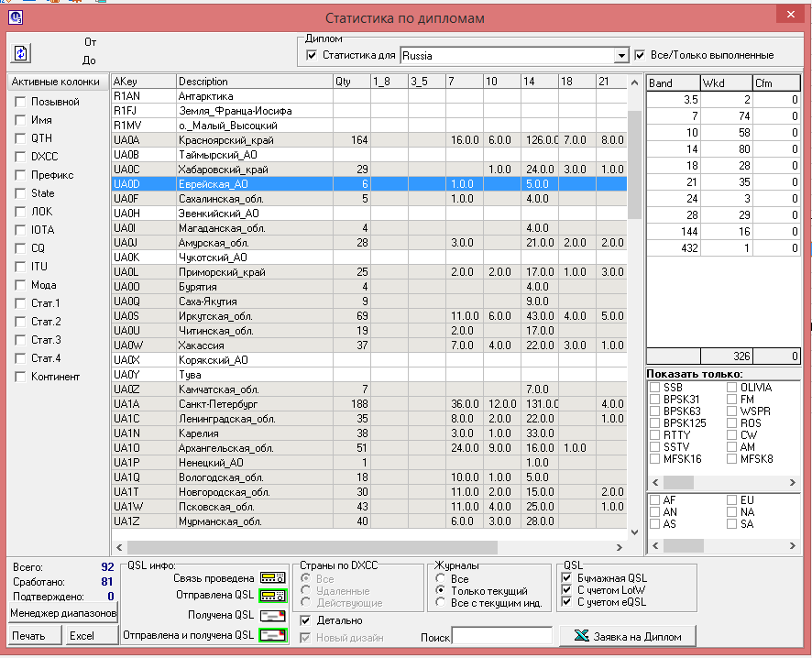This screenshot has height=658, width=812.
Task: Click the 'Получена QSL' card icon
Action: click(x=272, y=615)
